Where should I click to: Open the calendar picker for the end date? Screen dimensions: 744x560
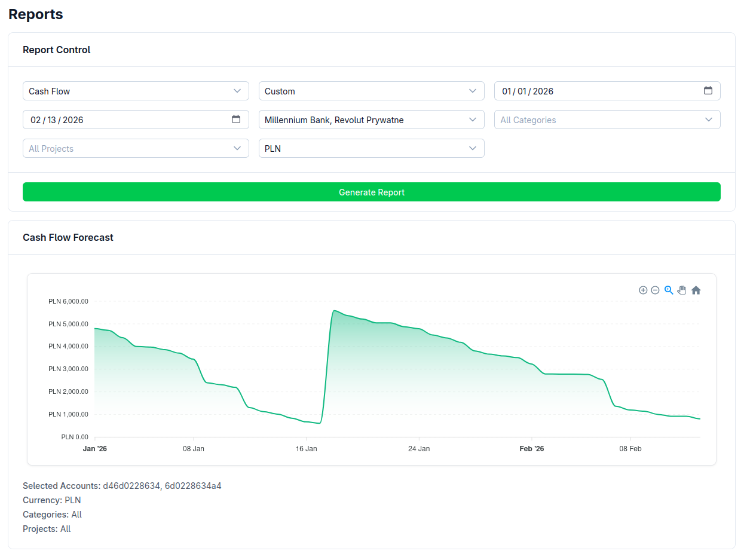pyautogui.click(x=237, y=120)
